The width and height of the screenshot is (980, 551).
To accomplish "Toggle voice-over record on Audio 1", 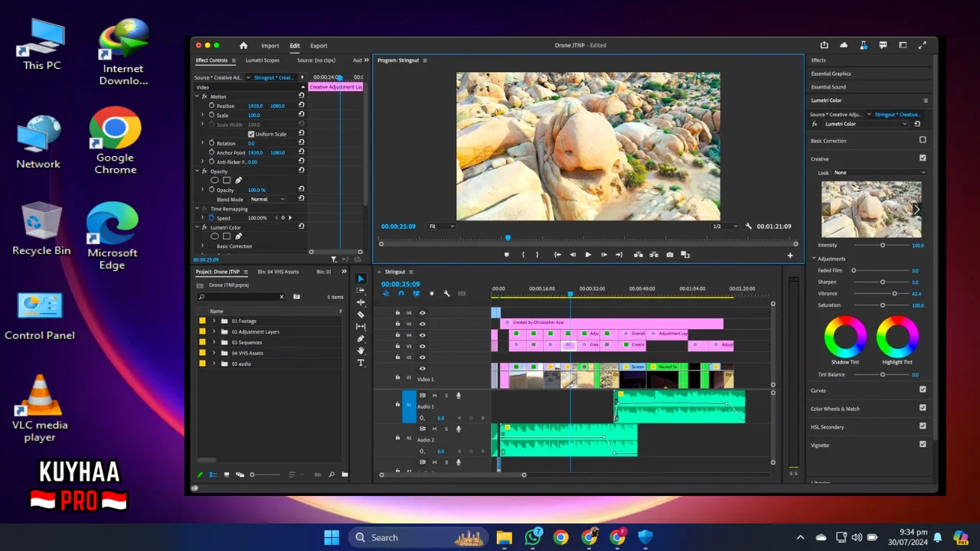I will tap(459, 396).
